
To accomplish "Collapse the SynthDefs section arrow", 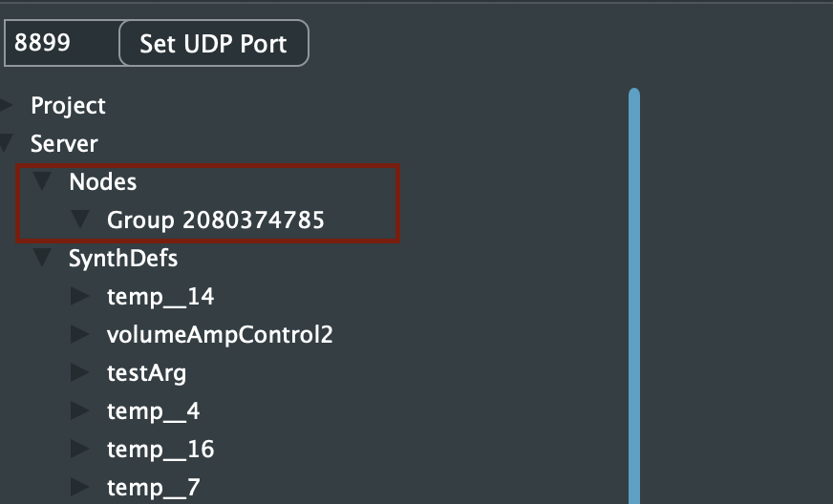I will click(42, 258).
